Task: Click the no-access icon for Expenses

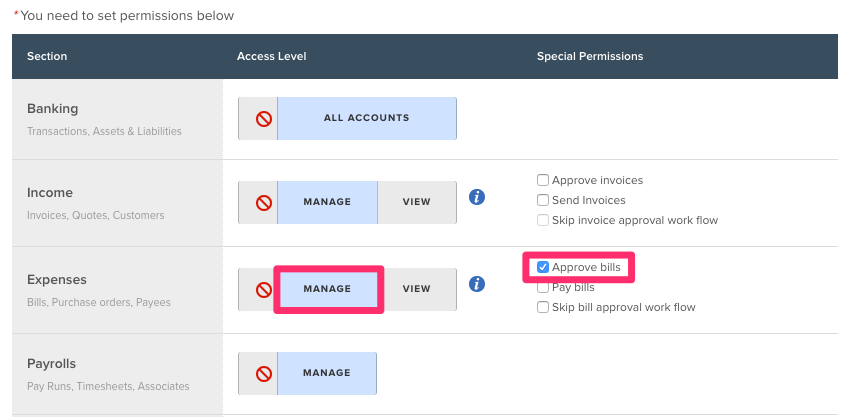Action: tap(264, 290)
